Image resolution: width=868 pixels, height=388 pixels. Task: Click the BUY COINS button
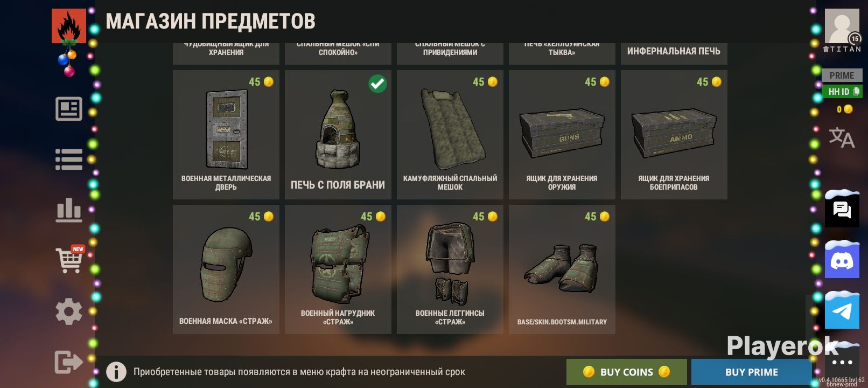627,372
